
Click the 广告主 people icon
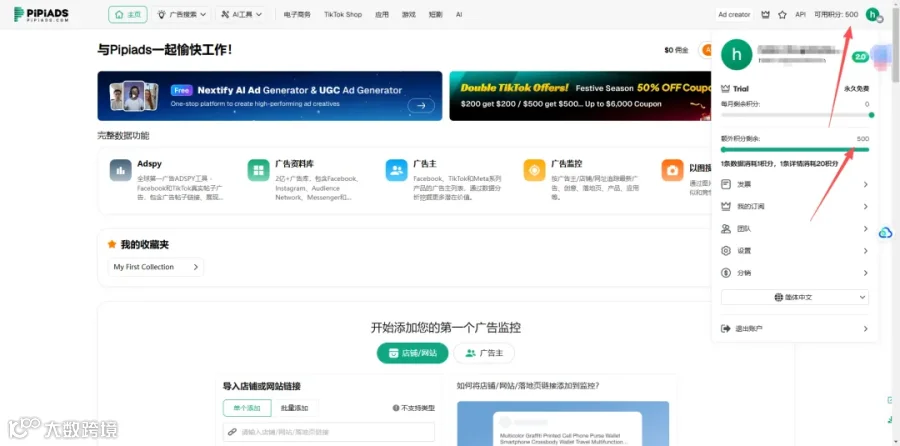396,170
